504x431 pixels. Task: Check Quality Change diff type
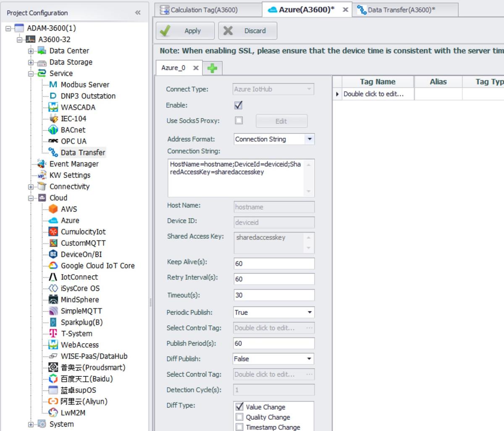(239, 417)
